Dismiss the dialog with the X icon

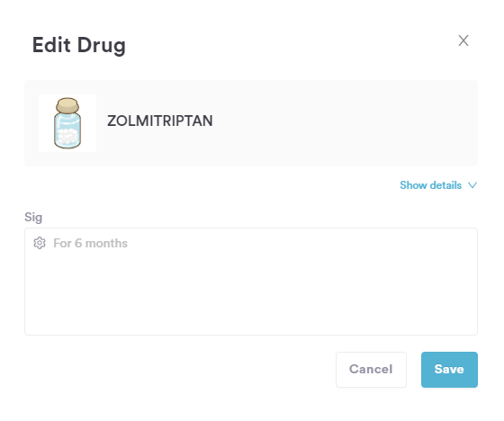[x=463, y=40]
